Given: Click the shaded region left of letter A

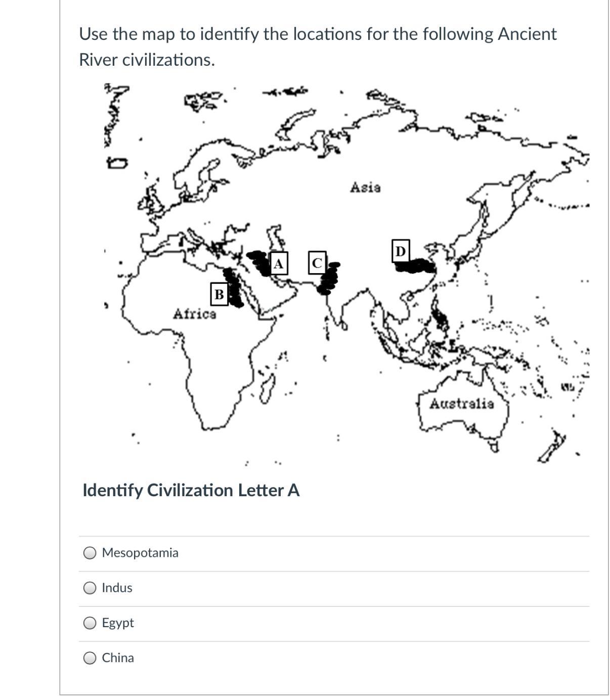Looking at the screenshot, I should (259, 263).
